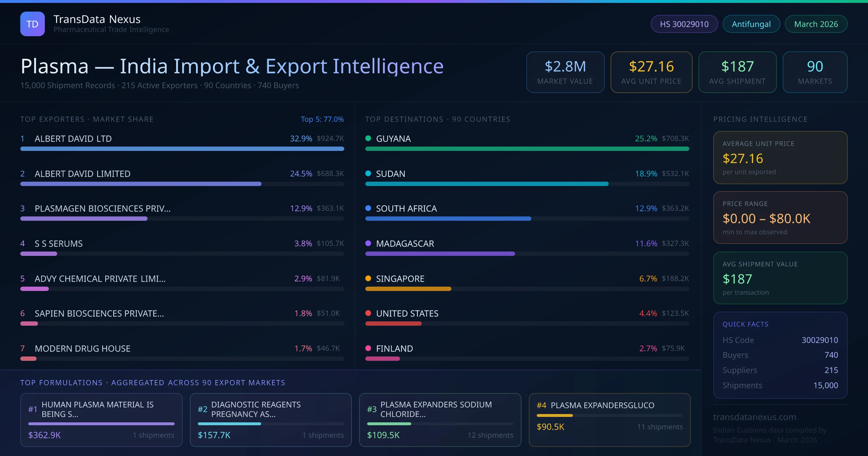Select the Singapore orange marker dot
868x456 pixels.
pos(368,279)
